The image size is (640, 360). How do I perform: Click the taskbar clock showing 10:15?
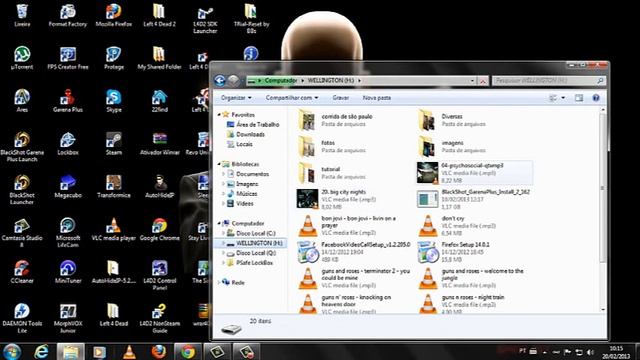(x=616, y=352)
